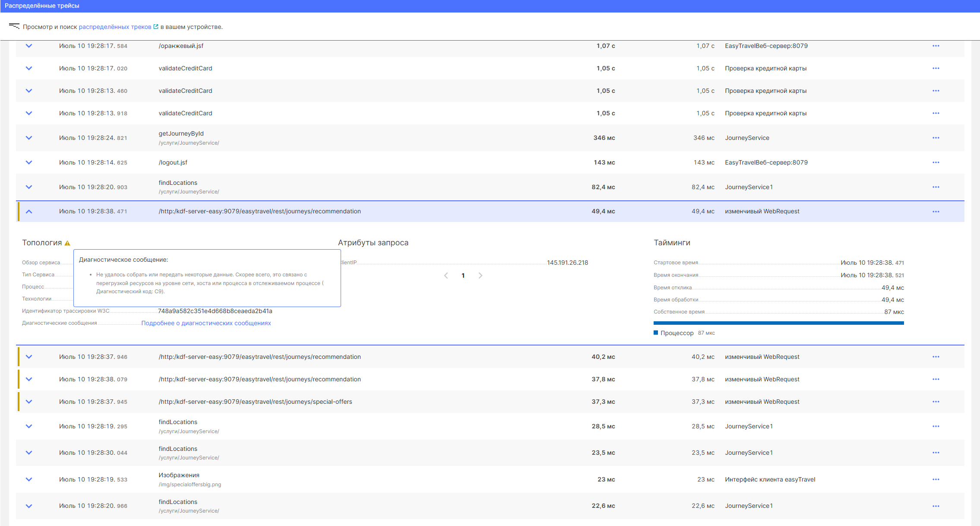Image resolution: width=980 pixels, height=526 pixels.
Task: Select page number 1 in attributes pager
Action: (x=463, y=276)
